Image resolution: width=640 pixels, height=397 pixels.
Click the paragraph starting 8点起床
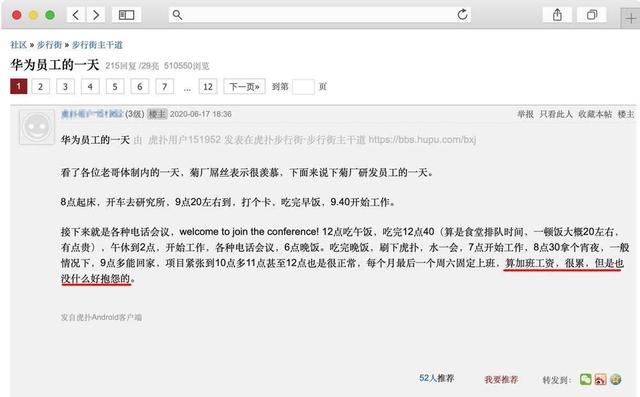pos(228,202)
